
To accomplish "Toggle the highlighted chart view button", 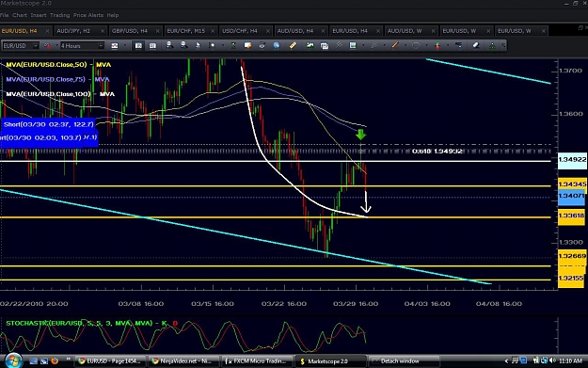I will click(138, 46).
